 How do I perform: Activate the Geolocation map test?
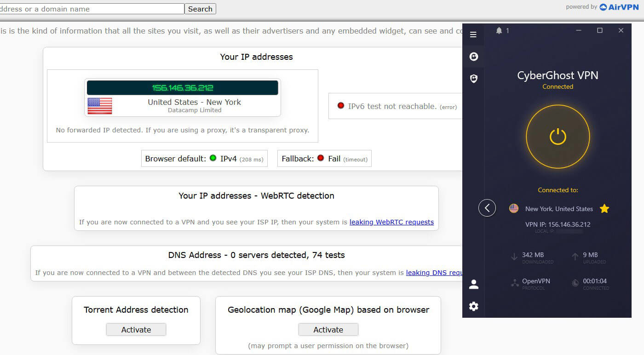(x=328, y=329)
